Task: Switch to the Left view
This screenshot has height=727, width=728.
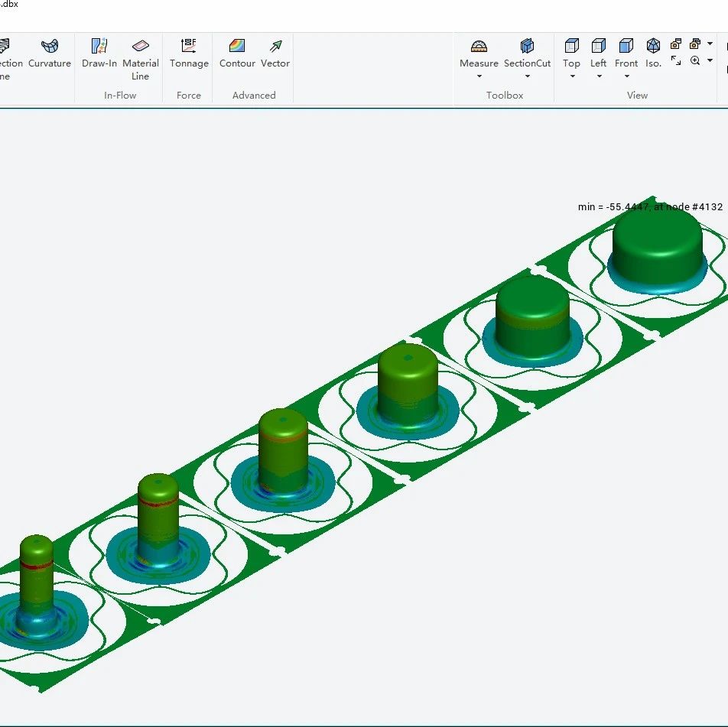Action: point(599,54)
